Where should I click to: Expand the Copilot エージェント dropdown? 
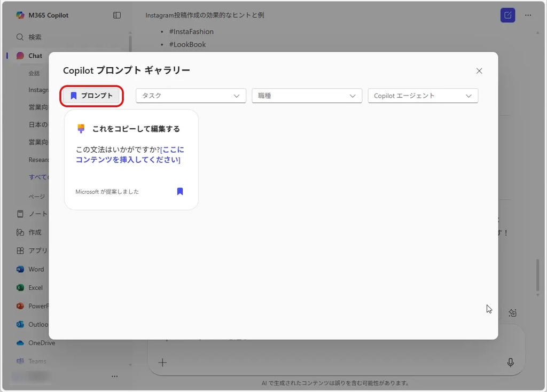pyautogui.click(x=423, y=96)
